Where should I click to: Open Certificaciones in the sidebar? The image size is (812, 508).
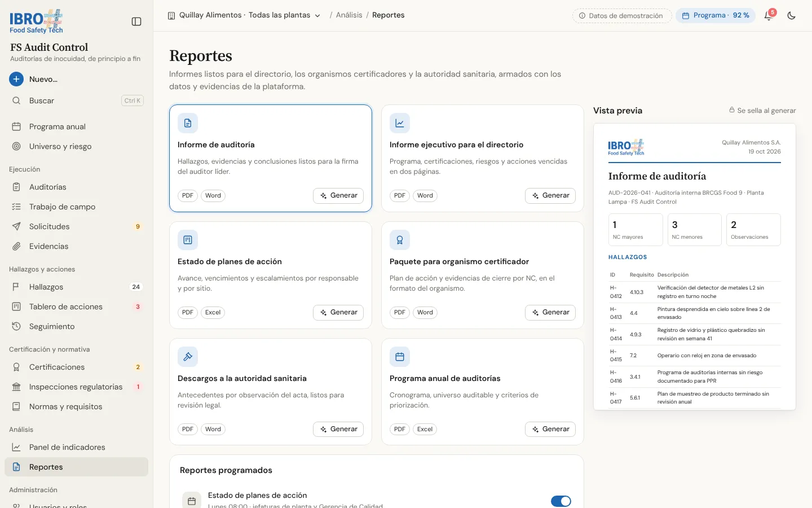[x=76, y=367]
